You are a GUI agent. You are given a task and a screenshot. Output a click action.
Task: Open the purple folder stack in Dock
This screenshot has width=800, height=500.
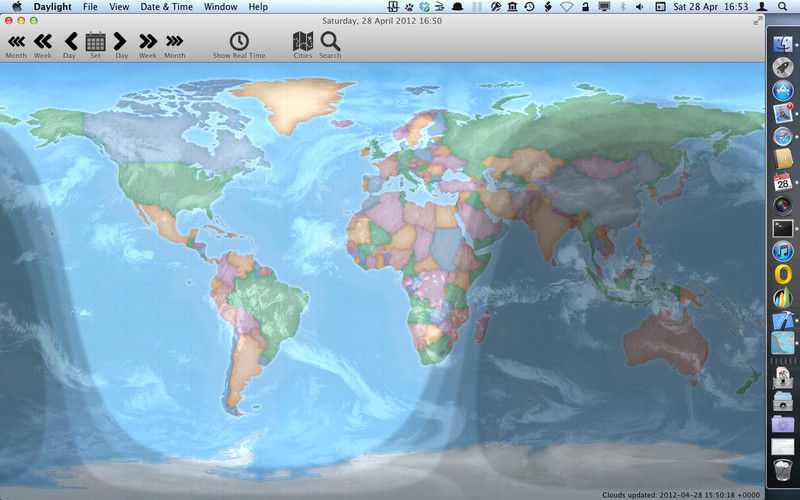point(783,424)
